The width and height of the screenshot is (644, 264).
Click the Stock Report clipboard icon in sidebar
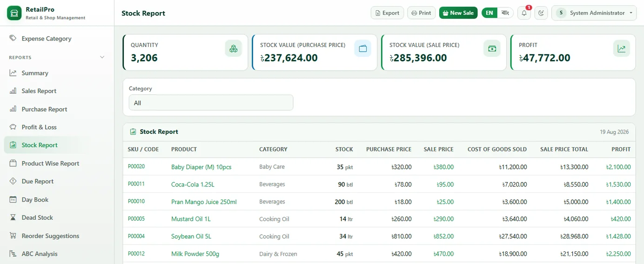pyautogui.click(x=13, y=145)
